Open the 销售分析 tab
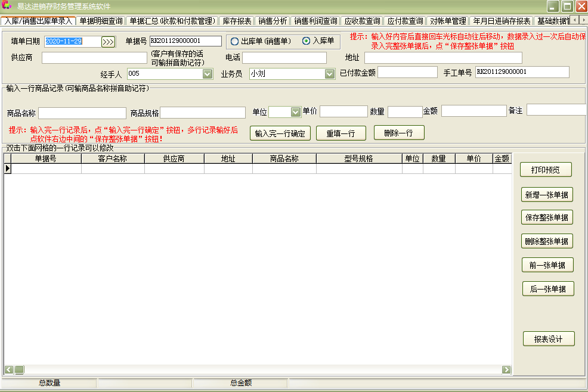The height and width of the screenshot is (392, 588). [x=273, y=21]
